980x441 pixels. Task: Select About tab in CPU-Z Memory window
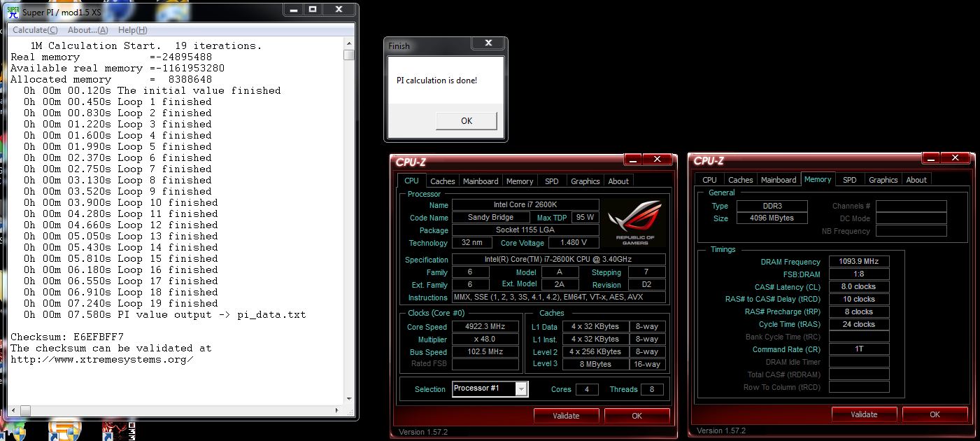tap(916, 180)
